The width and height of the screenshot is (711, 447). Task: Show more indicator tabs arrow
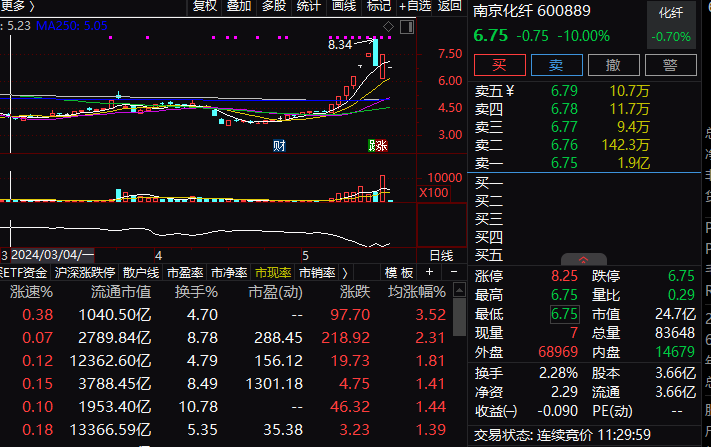pyautogui.click(x=345, y=272)
